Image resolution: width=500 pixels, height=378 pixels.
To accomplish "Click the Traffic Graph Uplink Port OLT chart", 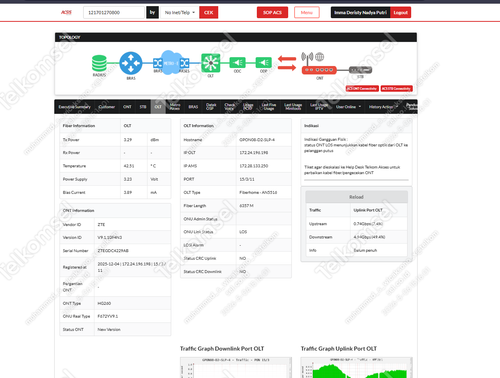I will tap(356, 367).
